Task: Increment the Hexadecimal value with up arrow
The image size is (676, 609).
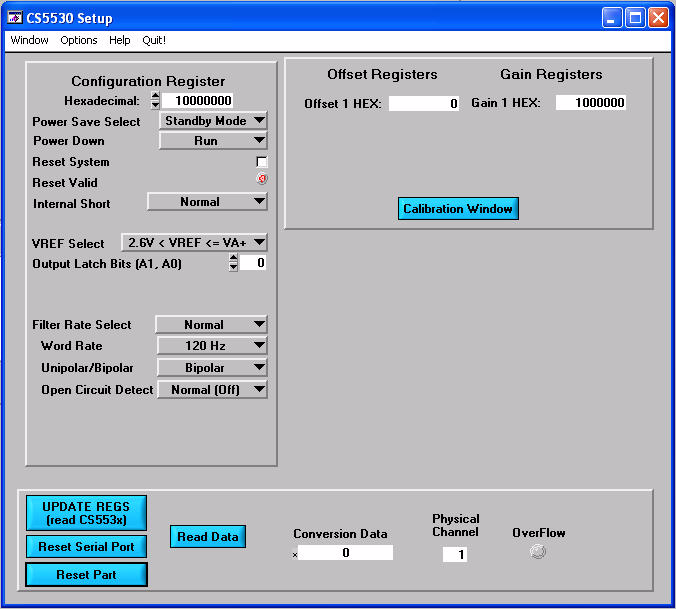Action: (x=155, y=96)
